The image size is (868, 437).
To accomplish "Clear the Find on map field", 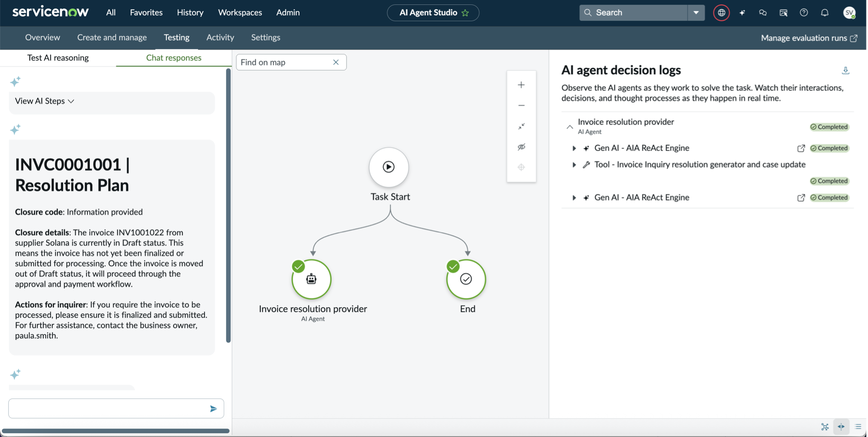I will click(336, 62).
